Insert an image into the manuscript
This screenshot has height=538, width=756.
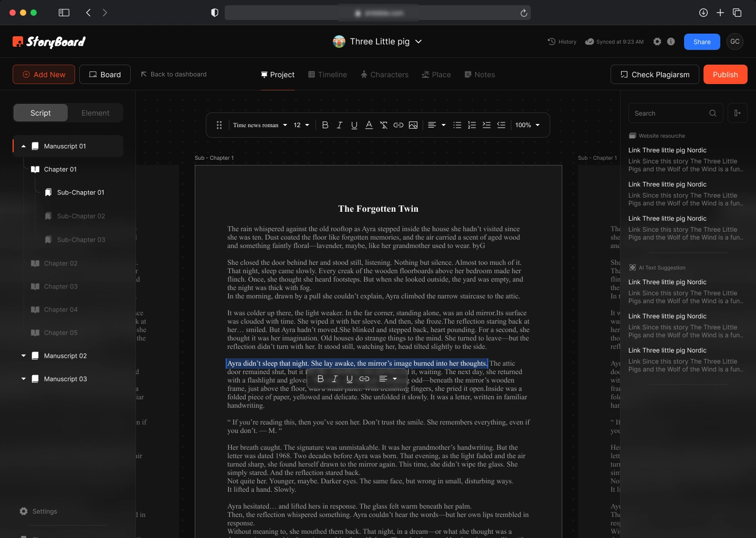coord(413,125)
